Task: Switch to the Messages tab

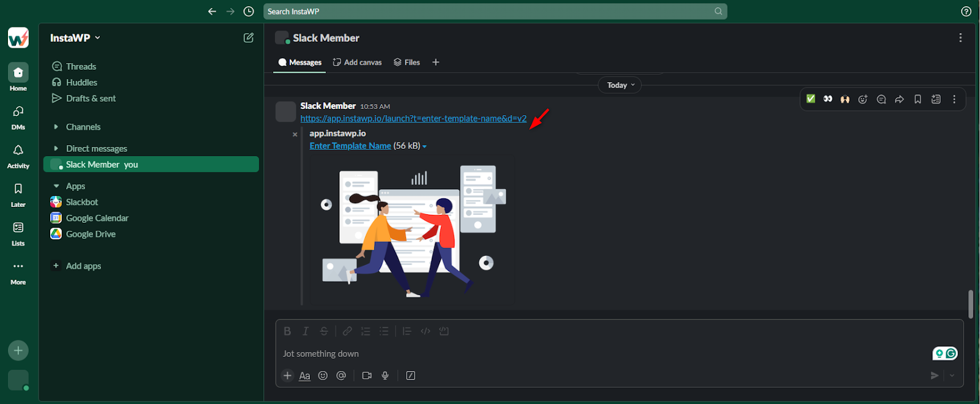Action: [x=300, y=62]
